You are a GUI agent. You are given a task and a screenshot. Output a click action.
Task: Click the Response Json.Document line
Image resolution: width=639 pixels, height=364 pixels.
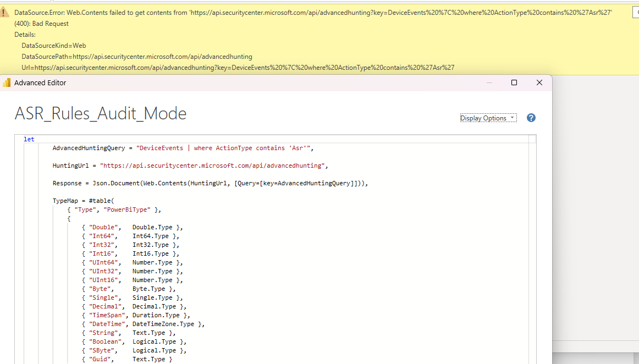pyautogui.click(x=210, y=183)
